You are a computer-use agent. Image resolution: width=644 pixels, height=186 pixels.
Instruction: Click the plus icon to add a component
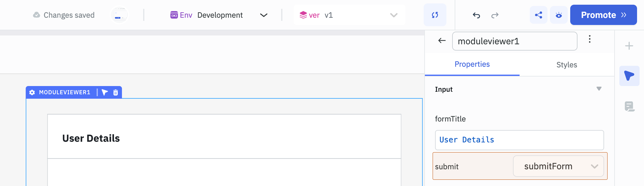point(629,46)
